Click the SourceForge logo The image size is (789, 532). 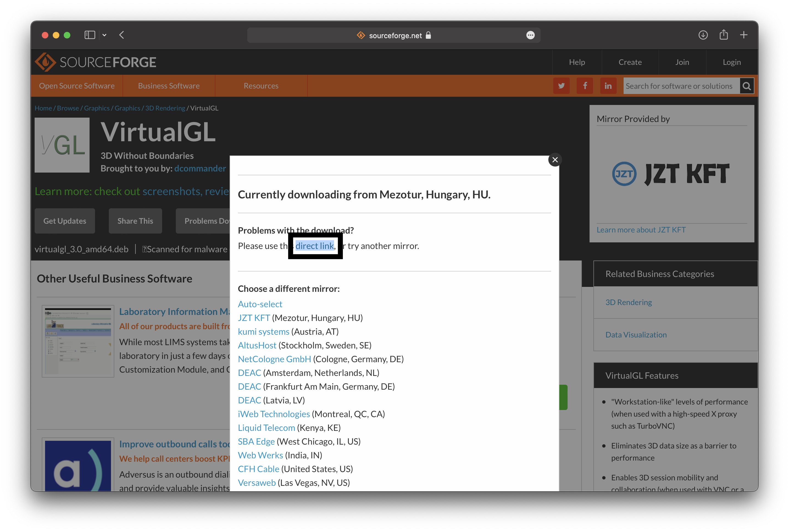96,62
